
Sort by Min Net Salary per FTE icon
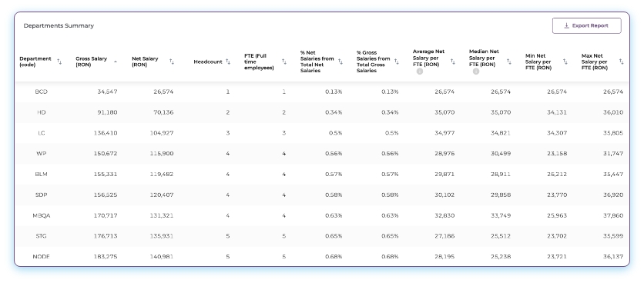(x=565, y=62)
